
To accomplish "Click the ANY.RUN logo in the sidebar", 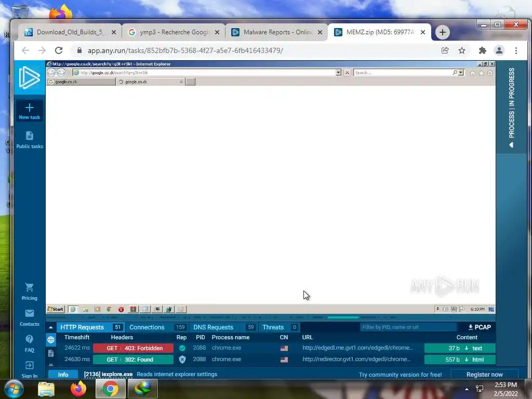I will pos(29,78).
